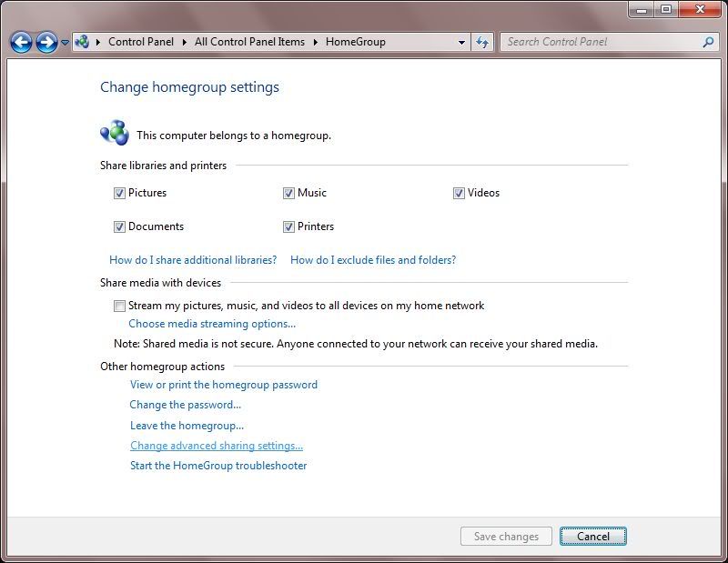Go forward using the Forward arrow button
Image resolution: width=728 pixels, height=563 pixels.
click(47, 42)
